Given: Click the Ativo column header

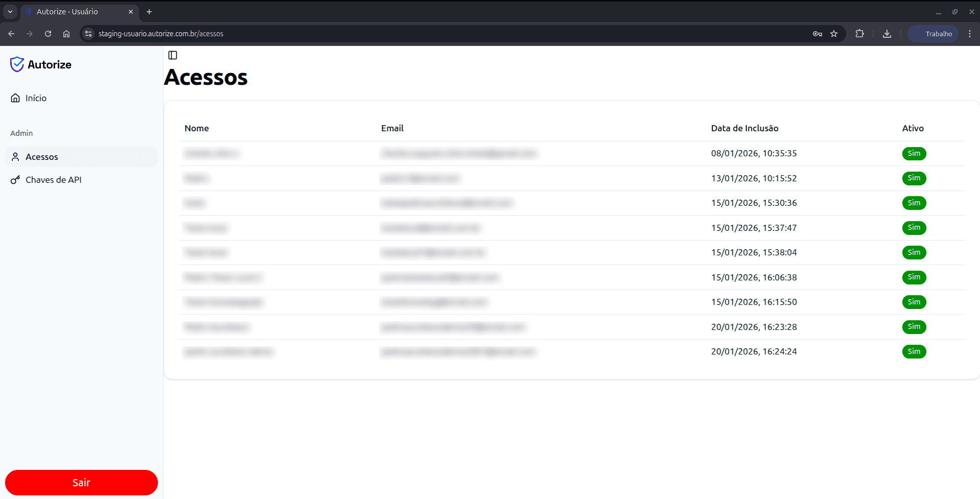Looking at the screenshot, I should [x=913, y=128].
